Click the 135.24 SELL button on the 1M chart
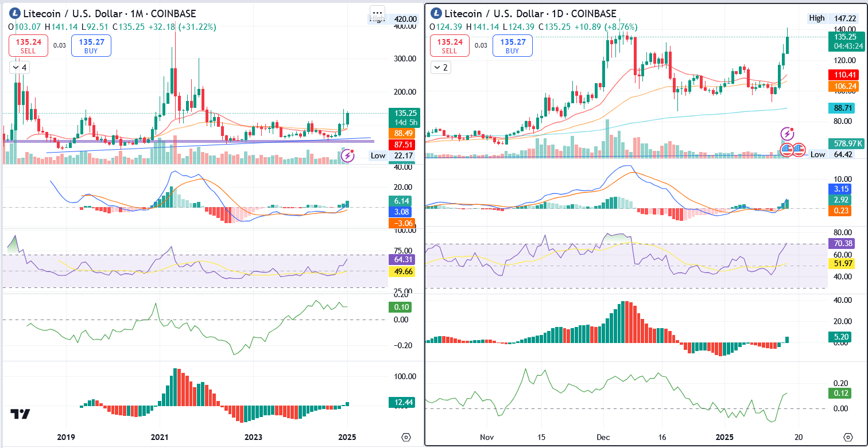This screenshot has width=868, height=448. click(28, 46)
